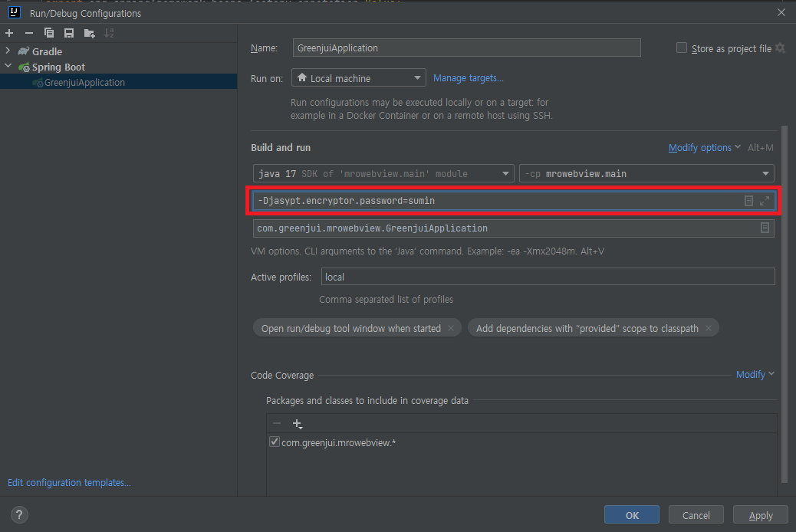Select the Gradle tree item

[47, 51]
